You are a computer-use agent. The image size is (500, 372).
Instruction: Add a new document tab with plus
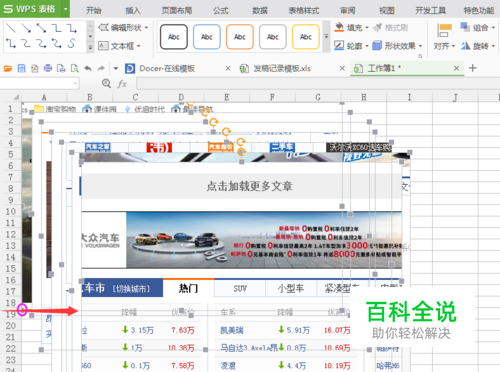[x=472, y=68]
